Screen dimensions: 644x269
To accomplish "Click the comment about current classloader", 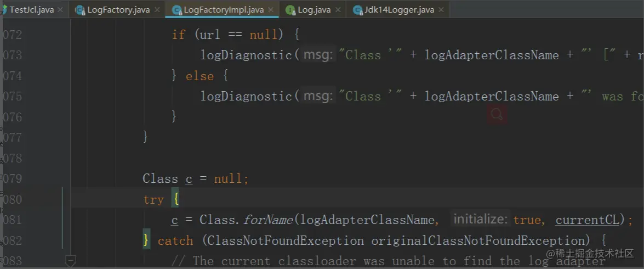I will pyautogui.click(x=388, y=261).
